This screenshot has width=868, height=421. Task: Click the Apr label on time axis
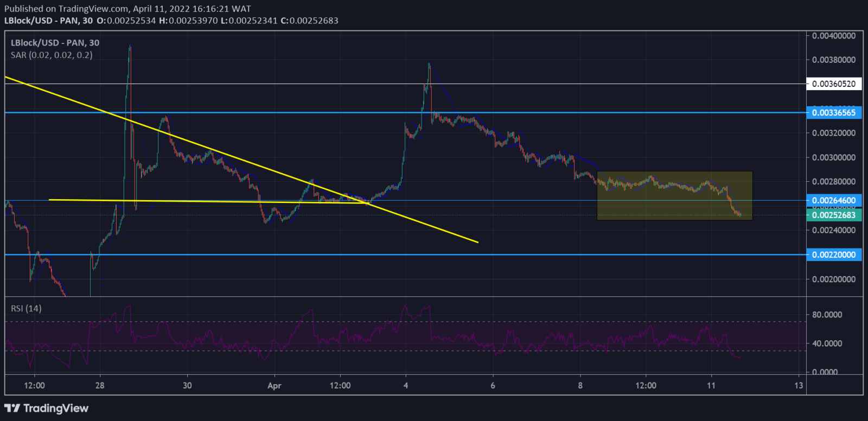click(275, 386)
